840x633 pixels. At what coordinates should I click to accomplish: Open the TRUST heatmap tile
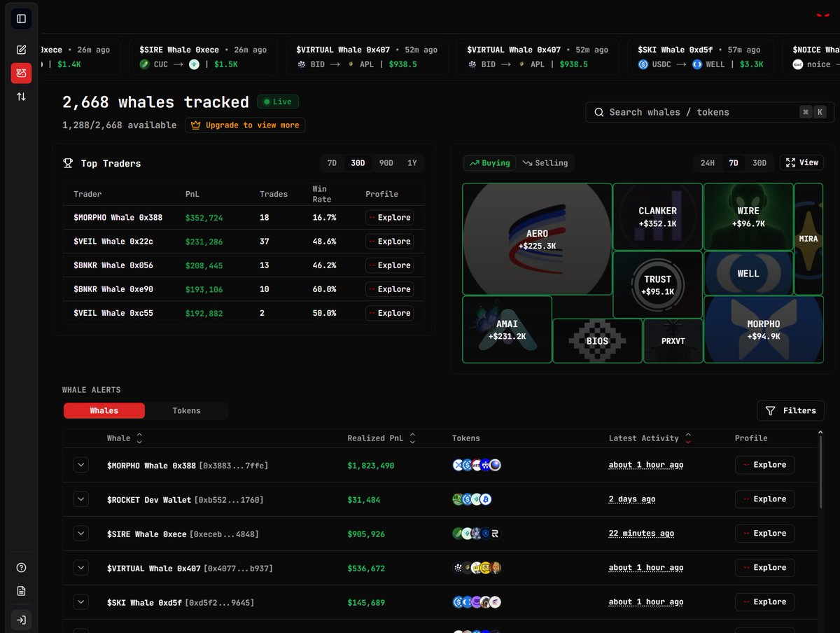657,284
